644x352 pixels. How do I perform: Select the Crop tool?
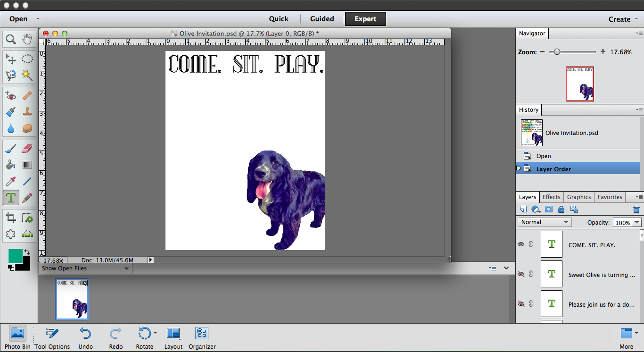pos(11,218)
